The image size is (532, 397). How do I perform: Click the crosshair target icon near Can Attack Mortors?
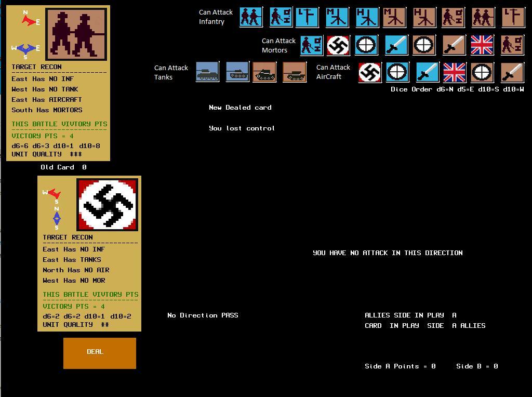coord(367,45)
